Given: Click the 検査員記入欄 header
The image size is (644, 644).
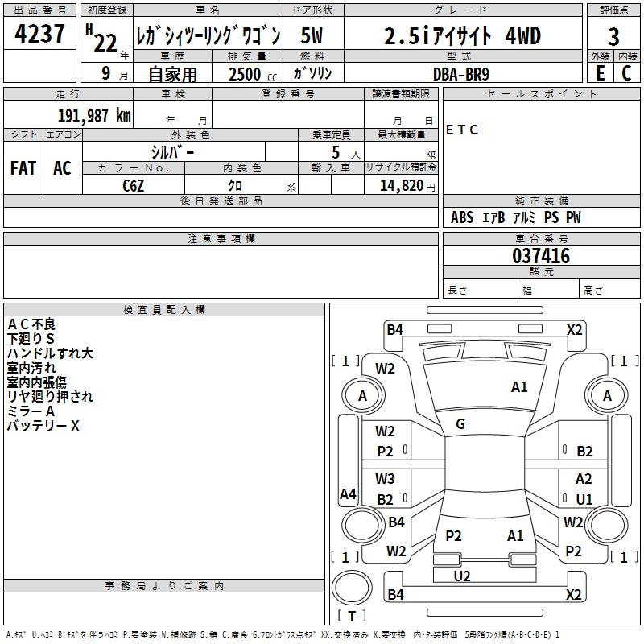Looking at the screenshot, I should click(x=164, y=310).
